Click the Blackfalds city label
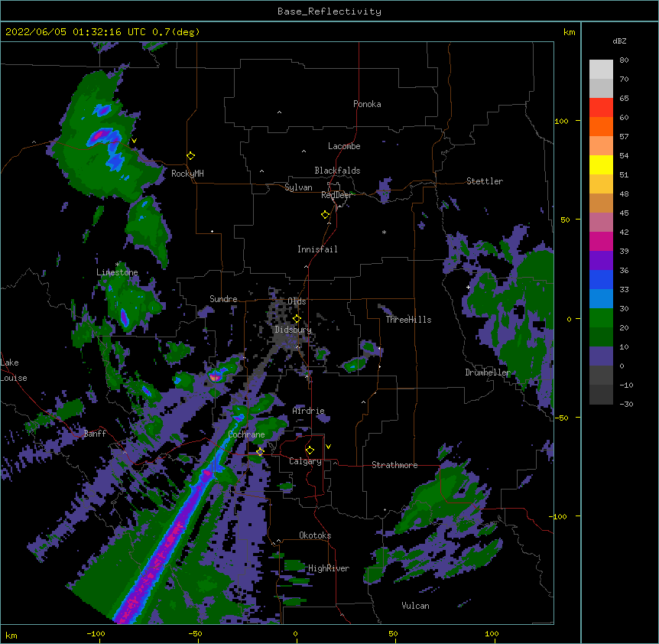This screenshot has height=644, width=659. point(337,171)
